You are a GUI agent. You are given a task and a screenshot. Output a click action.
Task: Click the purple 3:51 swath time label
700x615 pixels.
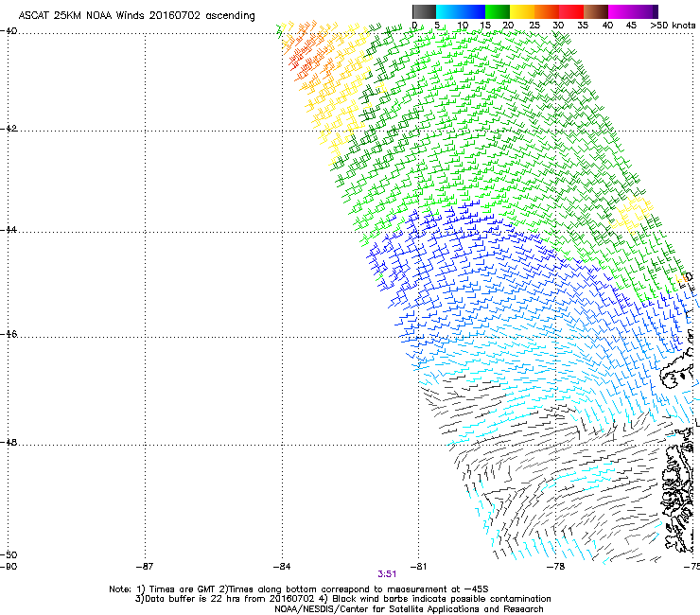coord(387,574)
